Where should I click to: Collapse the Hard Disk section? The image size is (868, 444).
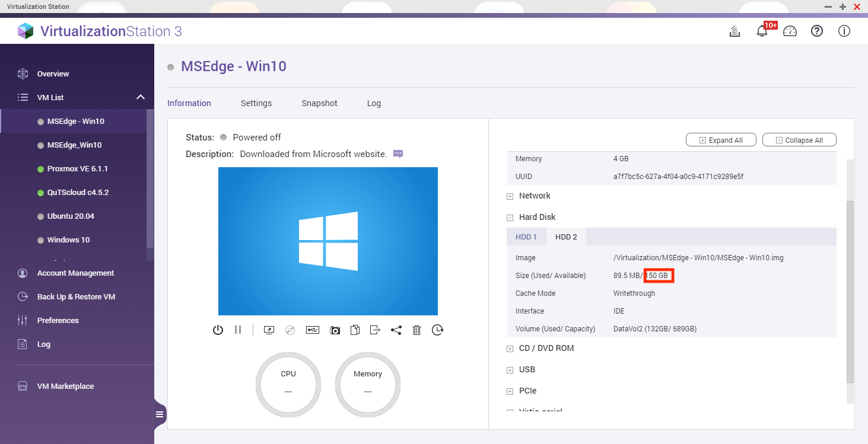[x=510, y=218]
